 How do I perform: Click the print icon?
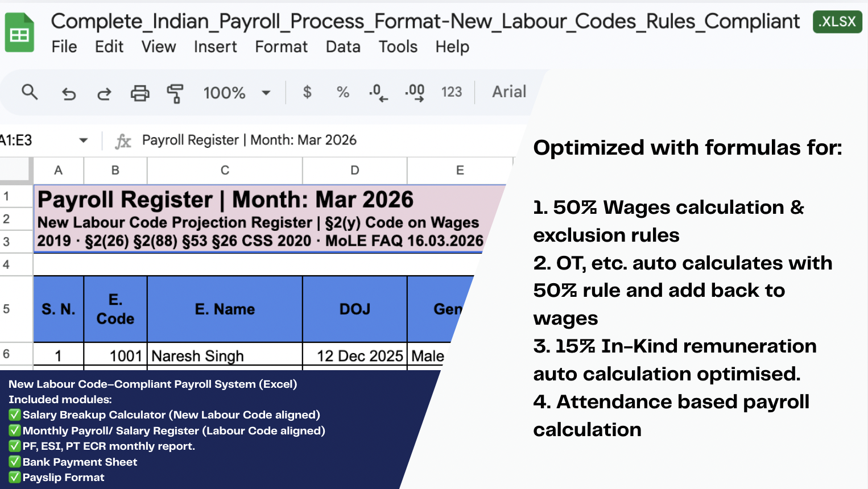coord(140,93)
